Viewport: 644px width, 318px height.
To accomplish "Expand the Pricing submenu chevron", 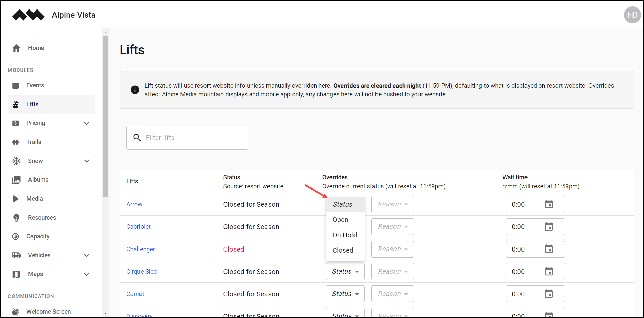I will coord(87,123).
